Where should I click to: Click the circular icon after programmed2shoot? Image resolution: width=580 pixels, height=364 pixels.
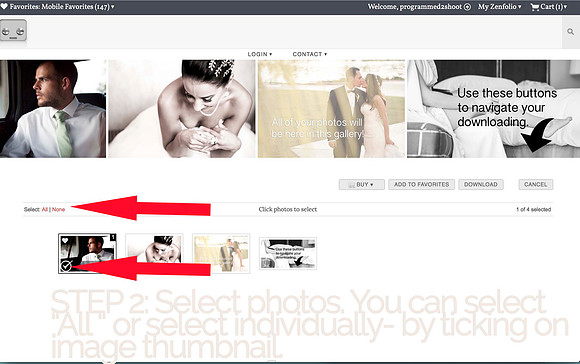click(467, 7)
